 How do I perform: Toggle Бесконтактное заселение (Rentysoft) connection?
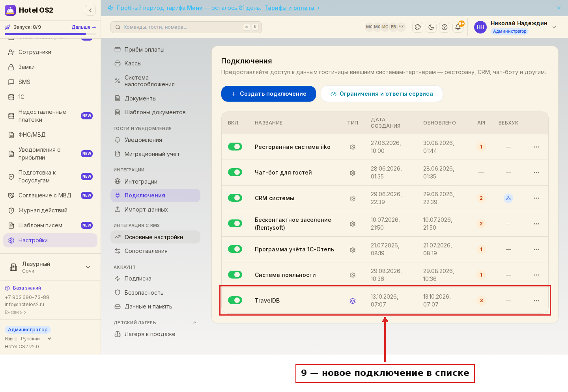point(235,223)
